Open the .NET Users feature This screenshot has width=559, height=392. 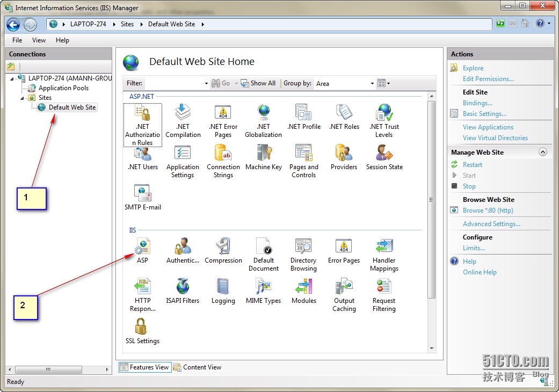(x=143, y=158)
